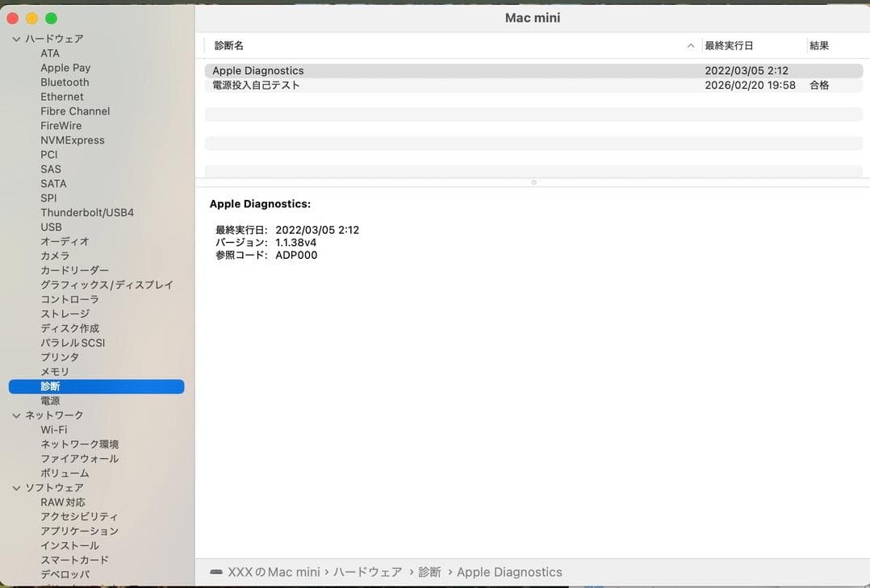870x588 pixels.
Task: Click the highlighted 診断 sidebar item
Action: (97, 386)
